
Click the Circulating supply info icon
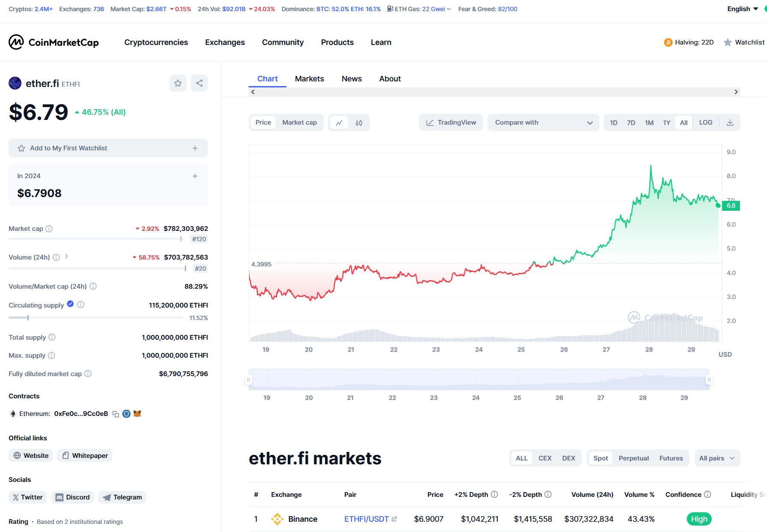click(x=81, y=305)
